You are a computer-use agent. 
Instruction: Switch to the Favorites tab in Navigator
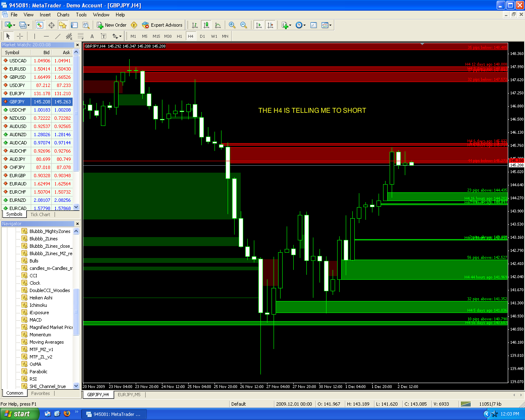(41, 393)
